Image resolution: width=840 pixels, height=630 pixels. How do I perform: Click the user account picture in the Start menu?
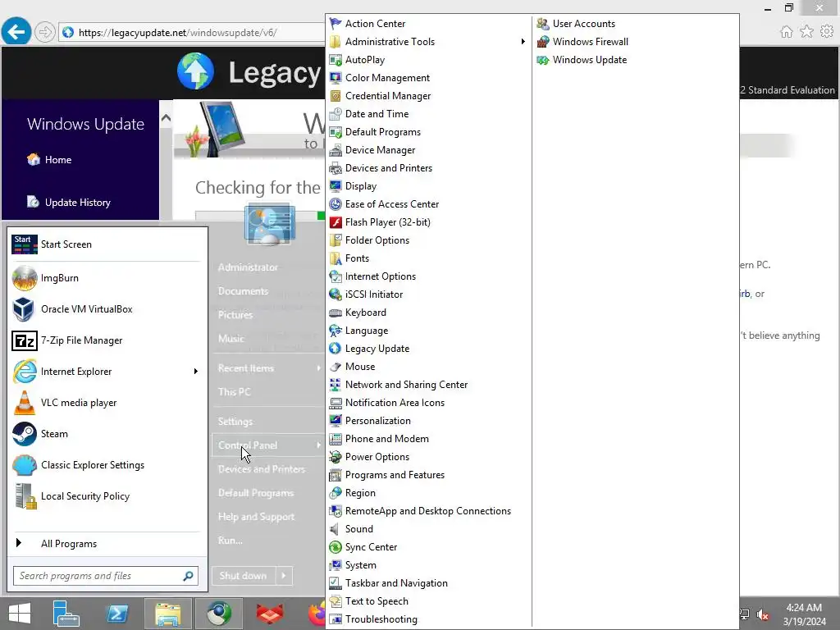click(270, 223)
